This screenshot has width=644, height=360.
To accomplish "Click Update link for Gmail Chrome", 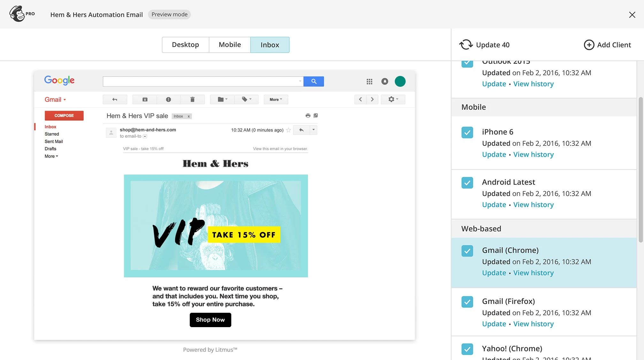I will tap(494, 273).
